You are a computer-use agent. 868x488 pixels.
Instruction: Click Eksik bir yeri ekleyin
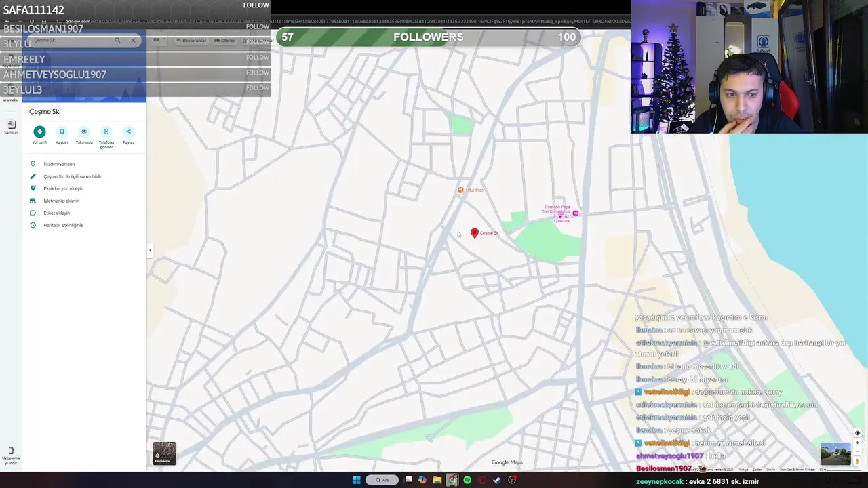(63, 188)
